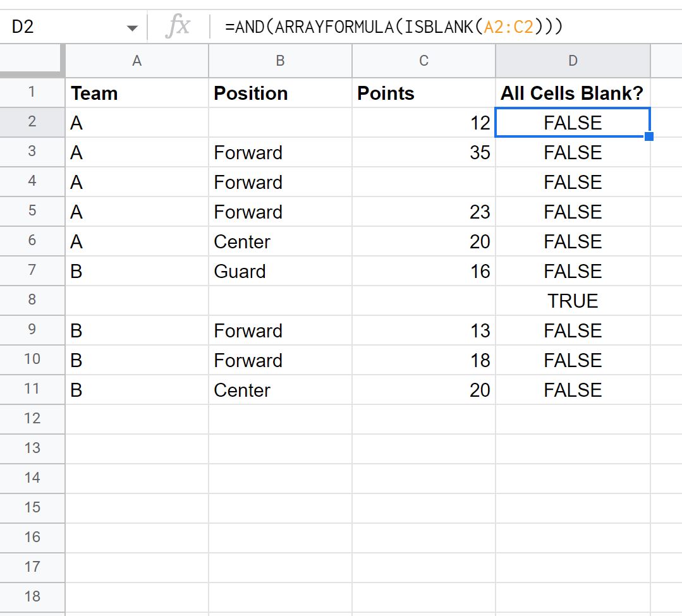The image size is (682, 616).
Task: Select cell D2 showing FALSE
Action: (573, 123)
